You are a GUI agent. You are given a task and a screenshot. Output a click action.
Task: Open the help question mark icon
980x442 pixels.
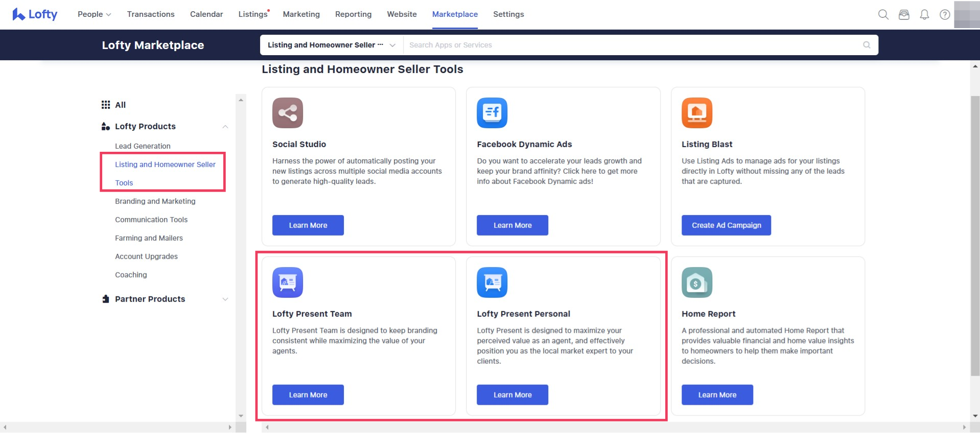[945, 15]
